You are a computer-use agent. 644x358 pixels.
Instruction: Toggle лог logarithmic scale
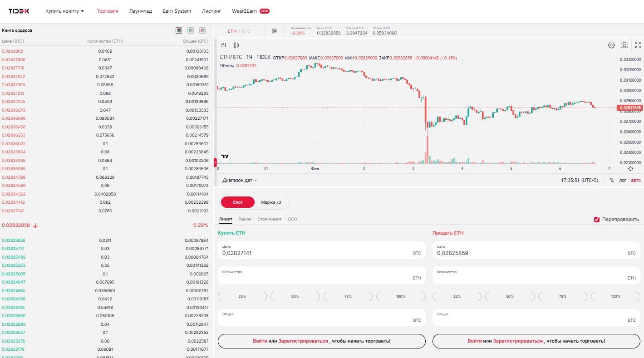coord(623,180)
